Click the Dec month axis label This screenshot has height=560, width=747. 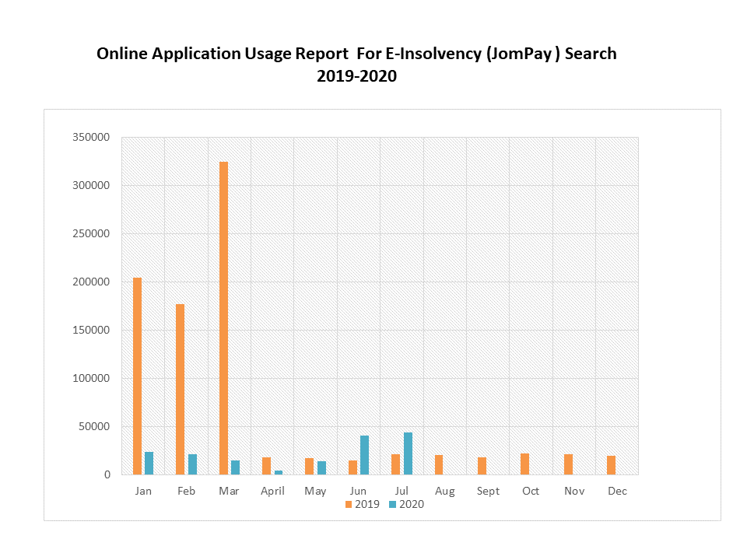pyautogui.click(x=617, y=491)
